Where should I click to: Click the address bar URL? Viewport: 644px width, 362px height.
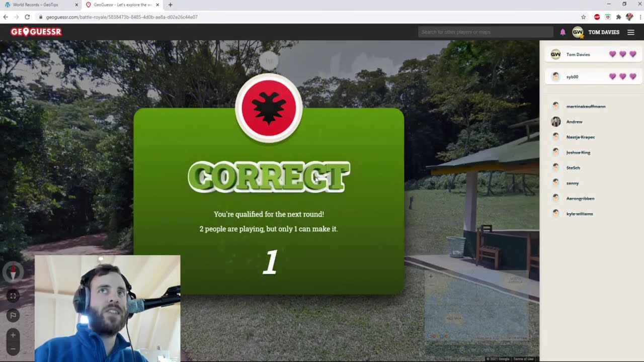121,17
